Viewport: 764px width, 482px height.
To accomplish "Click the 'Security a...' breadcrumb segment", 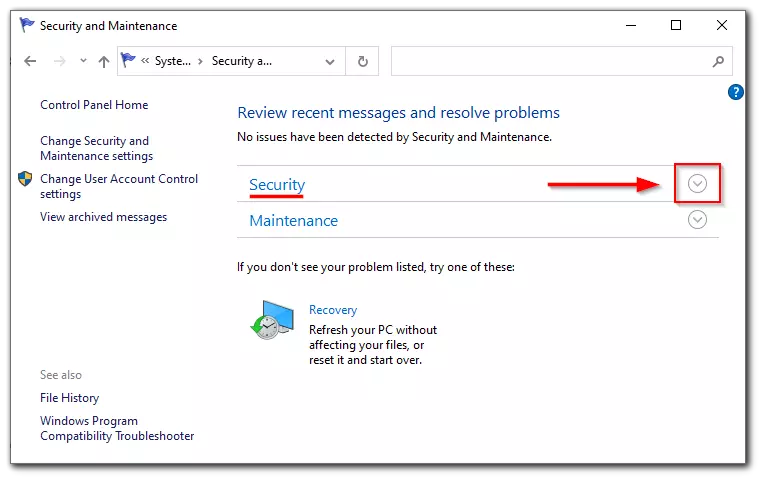I will [x=242, y=61].
